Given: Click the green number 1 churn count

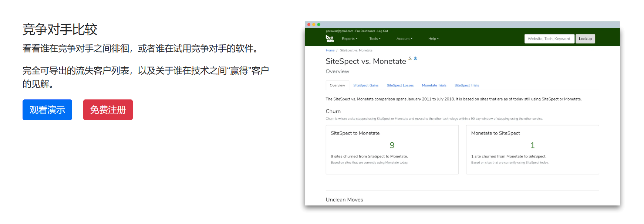Looking at the screenshot, I should pos(533,145).
